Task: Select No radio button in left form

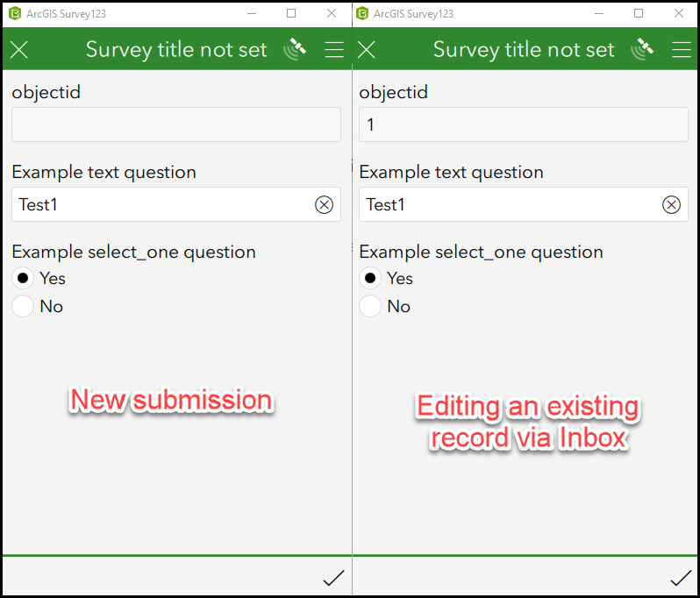Action: (x=24, y=306)
